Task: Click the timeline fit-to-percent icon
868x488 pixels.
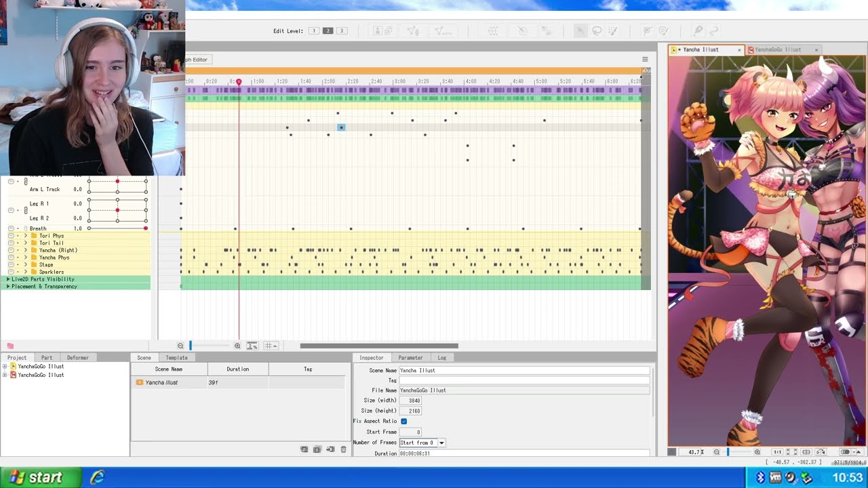Action: coord(252,346)
